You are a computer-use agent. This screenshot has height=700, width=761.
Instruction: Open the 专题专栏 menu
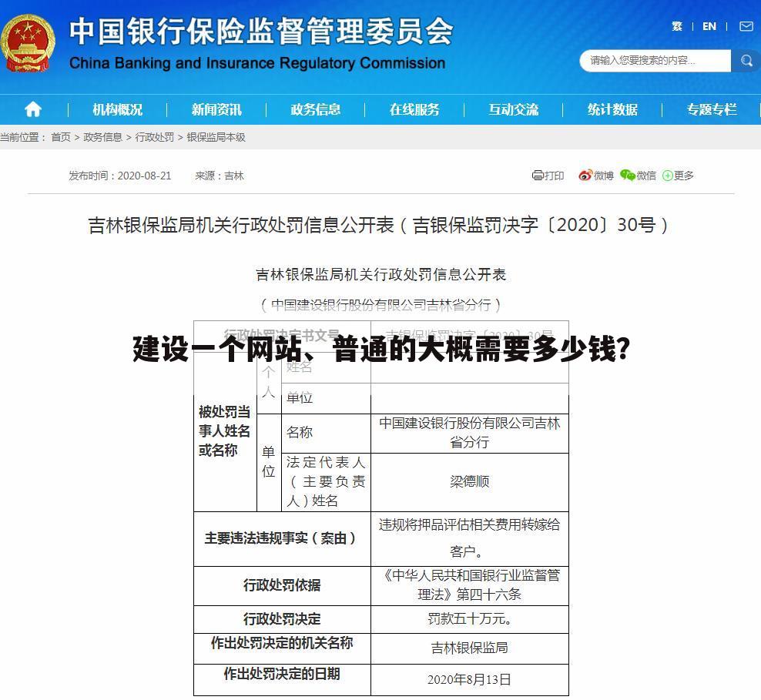point(712,109)
